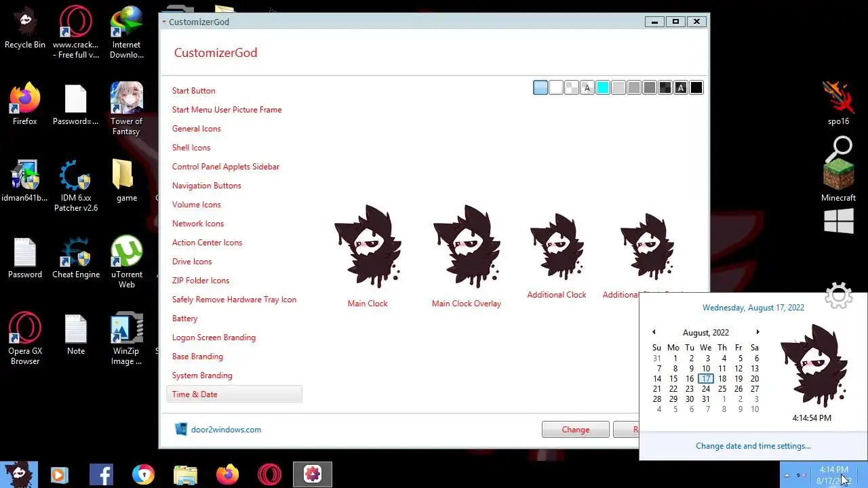Select Battery category

click(185, 319)
